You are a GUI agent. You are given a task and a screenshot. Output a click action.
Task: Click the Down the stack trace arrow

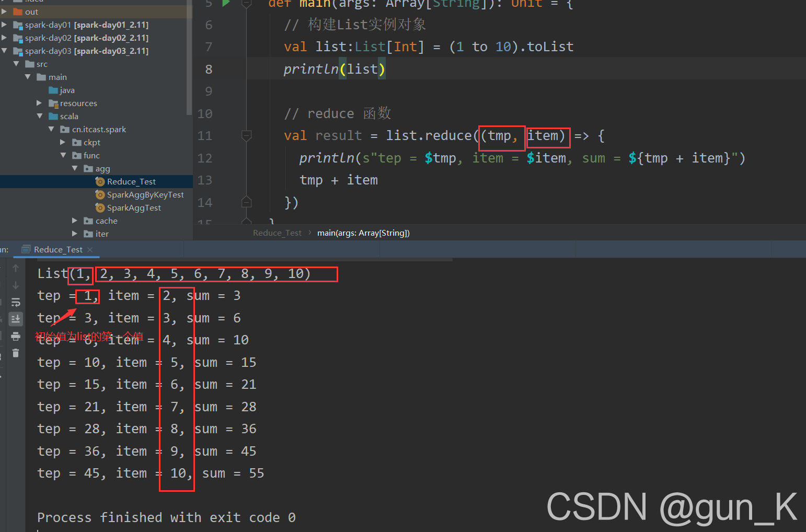pos(16,285)
